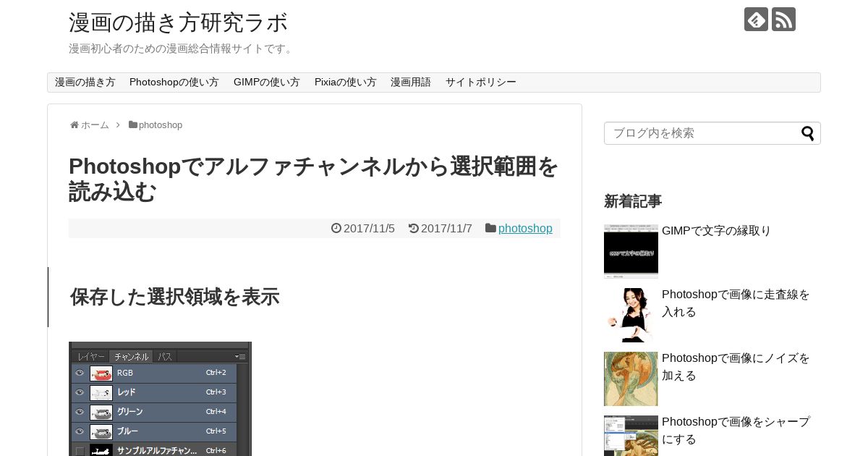This screenshot has width=868, height=456.
Task: Toggle eye icon for RGB channel
Action: coord(80,373)
